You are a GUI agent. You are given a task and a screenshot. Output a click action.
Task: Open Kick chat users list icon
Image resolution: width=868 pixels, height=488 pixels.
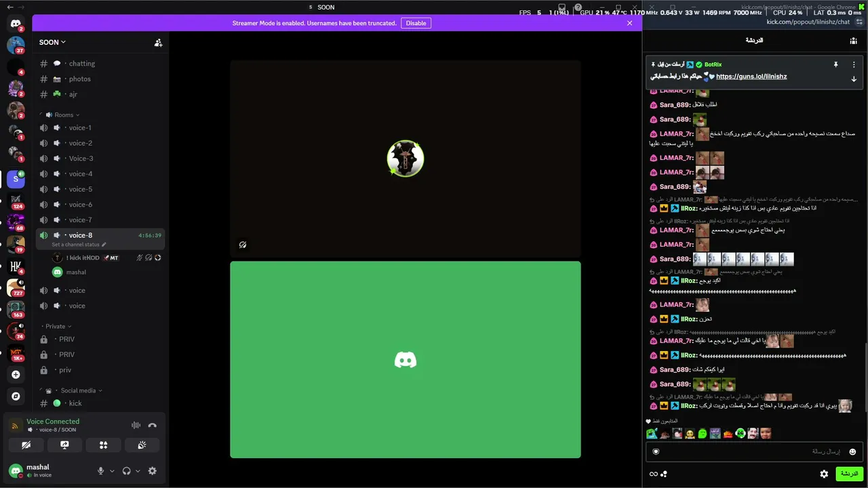pyautogui.click(x=854, y=41)
